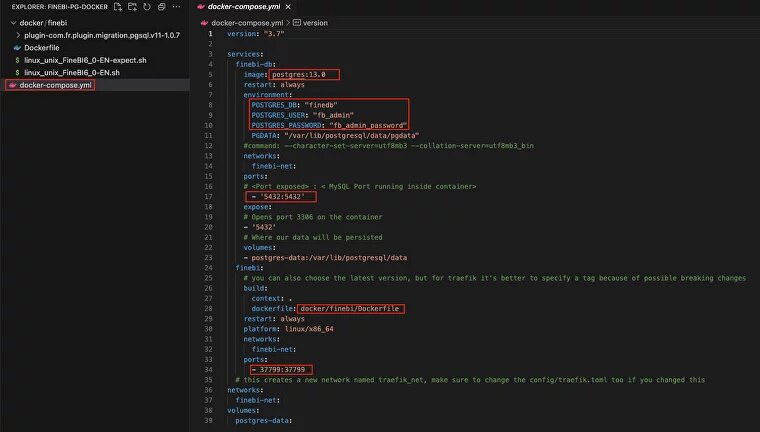
Task: Click the finebi-db service key
Action: click(254, 64)
